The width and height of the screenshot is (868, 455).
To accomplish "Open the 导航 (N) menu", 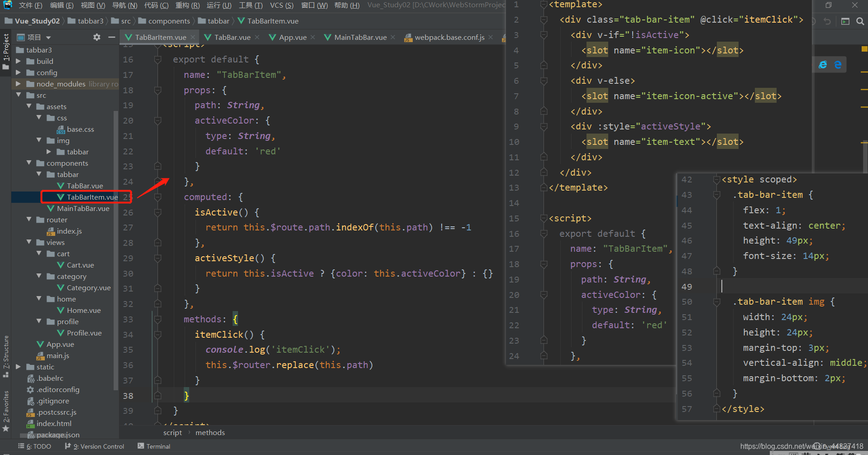I will pos(124,5).
